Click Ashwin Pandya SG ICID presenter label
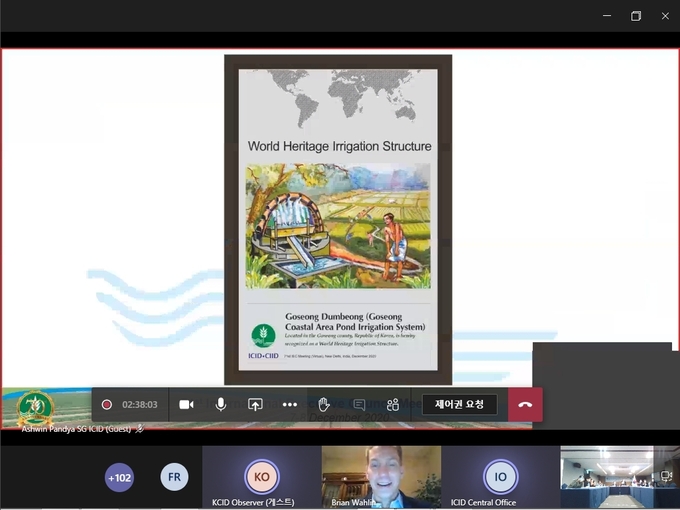Screen dimensions: 680x510 [x=76, y=429]
